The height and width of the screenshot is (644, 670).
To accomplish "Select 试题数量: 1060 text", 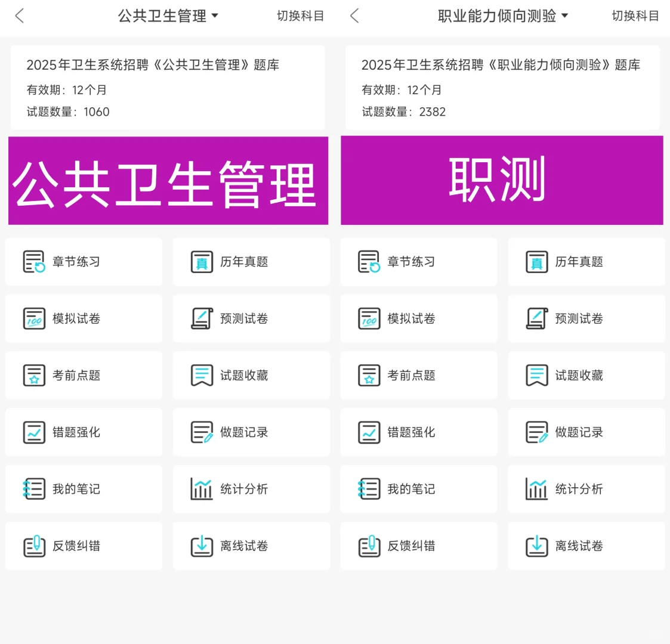I will click(x=68, y=112).
